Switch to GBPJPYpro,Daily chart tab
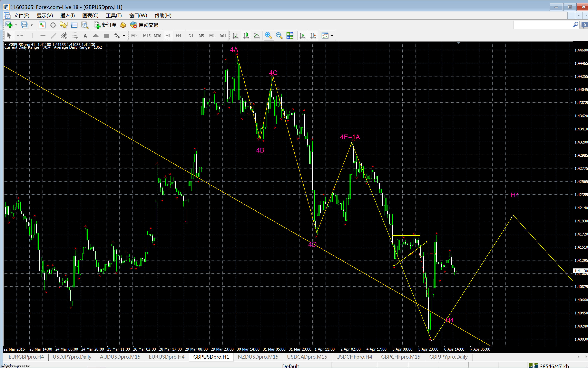 pos(448,357)
